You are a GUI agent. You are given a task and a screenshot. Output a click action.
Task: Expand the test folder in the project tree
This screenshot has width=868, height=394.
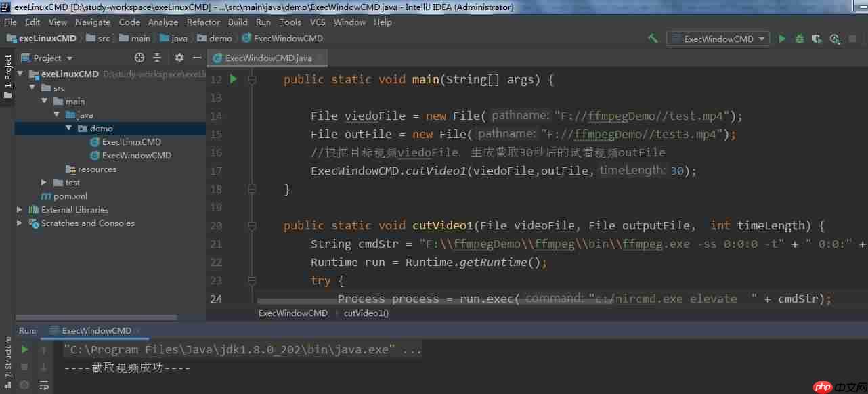point(44,182)
